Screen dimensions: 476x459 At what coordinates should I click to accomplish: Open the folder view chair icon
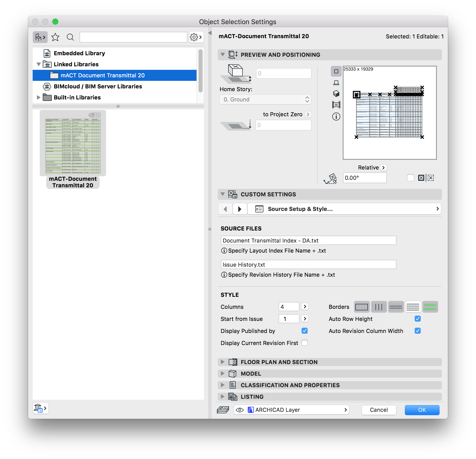tap(40, 37)
